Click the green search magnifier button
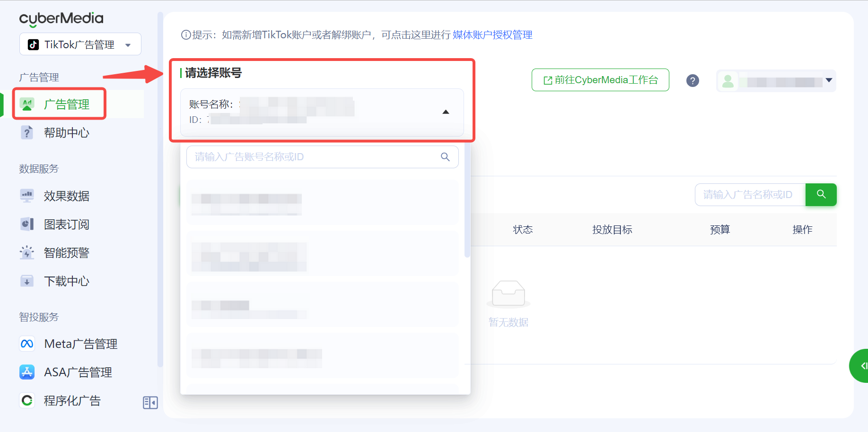Image resolution: width=868 pixels, height=432 pixels. pyautogui.click(x=821, y=194)
